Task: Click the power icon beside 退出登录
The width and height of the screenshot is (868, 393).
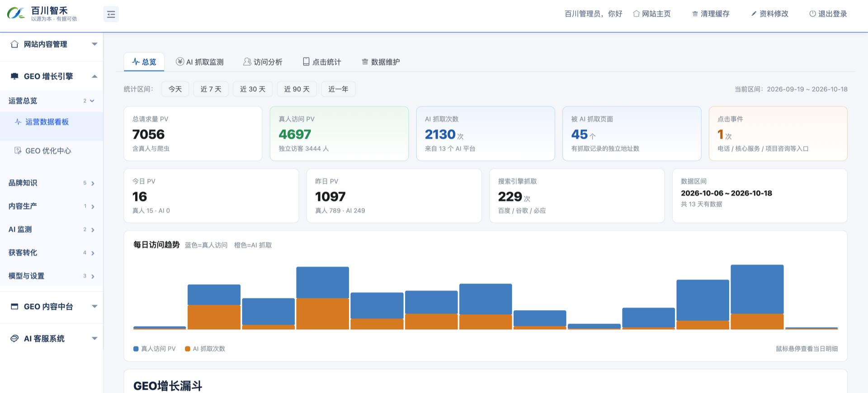Action: pos(812,14)
